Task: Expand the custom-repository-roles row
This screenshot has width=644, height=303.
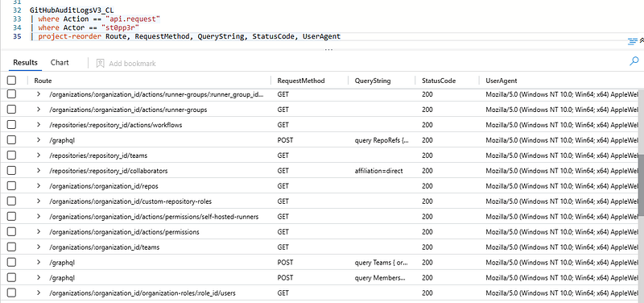Action: [39, 201]
